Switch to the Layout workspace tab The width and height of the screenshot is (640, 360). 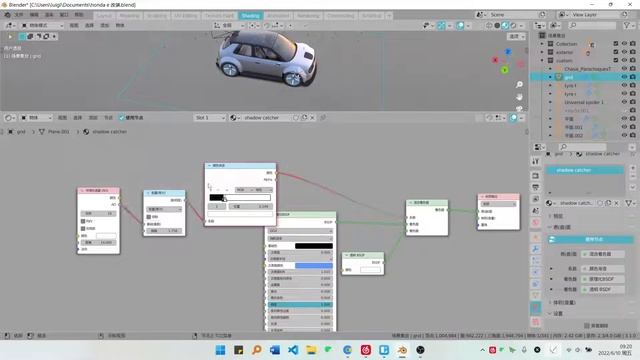(104, 16)
